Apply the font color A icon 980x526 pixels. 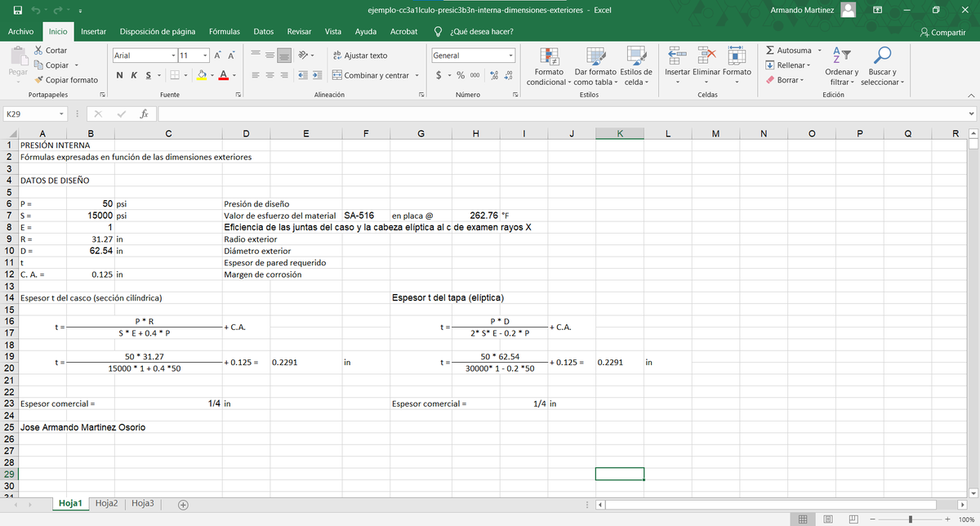coord(224,75)
